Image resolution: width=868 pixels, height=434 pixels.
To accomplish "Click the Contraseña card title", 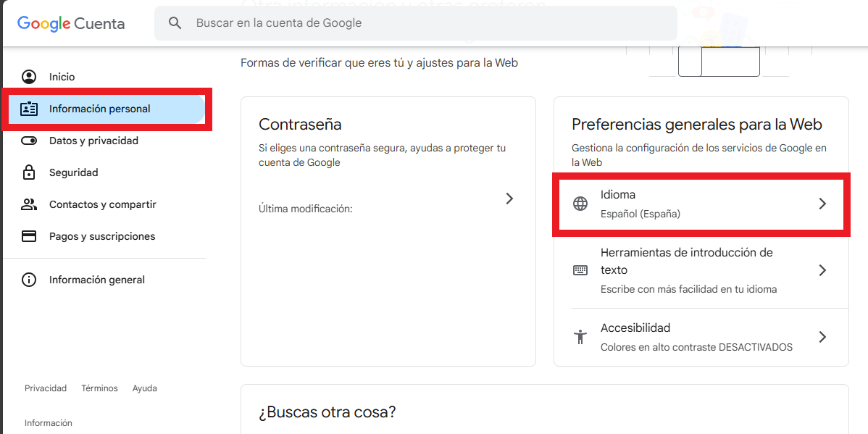I will [x=300, y=124].
